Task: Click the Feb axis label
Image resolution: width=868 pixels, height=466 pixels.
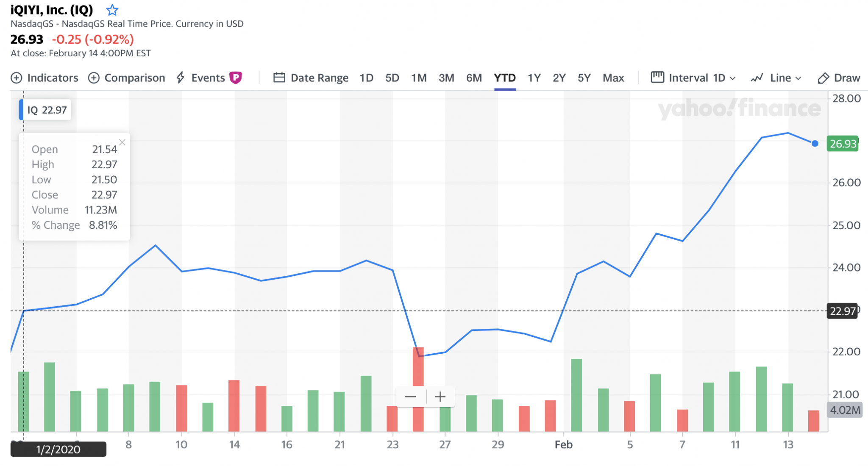Action: [564, 445]
